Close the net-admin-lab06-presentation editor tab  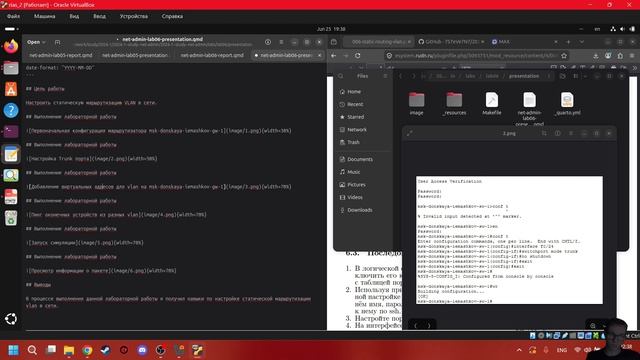(320, 55)
